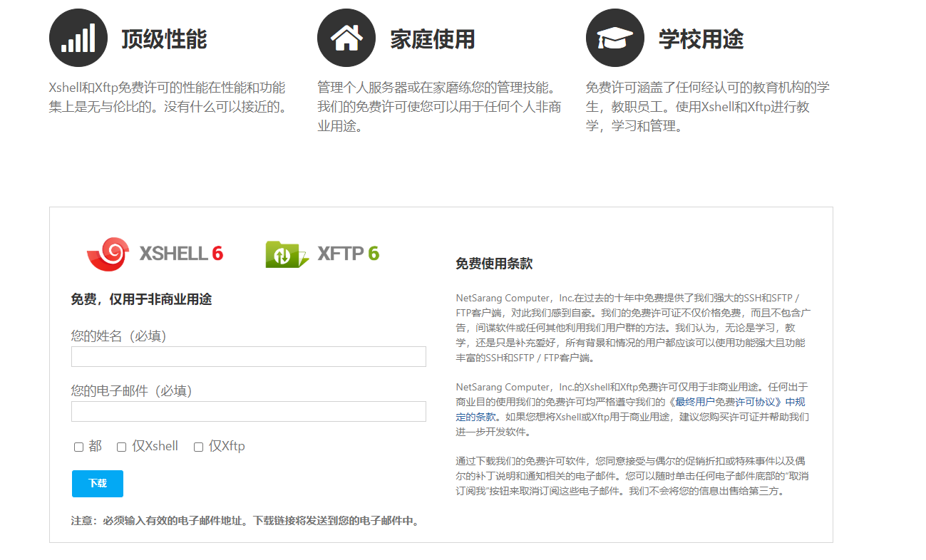This screenshot has width=926, height=560.
Task: Click the blue 下载 button
Action: click(x=98, y=483)
